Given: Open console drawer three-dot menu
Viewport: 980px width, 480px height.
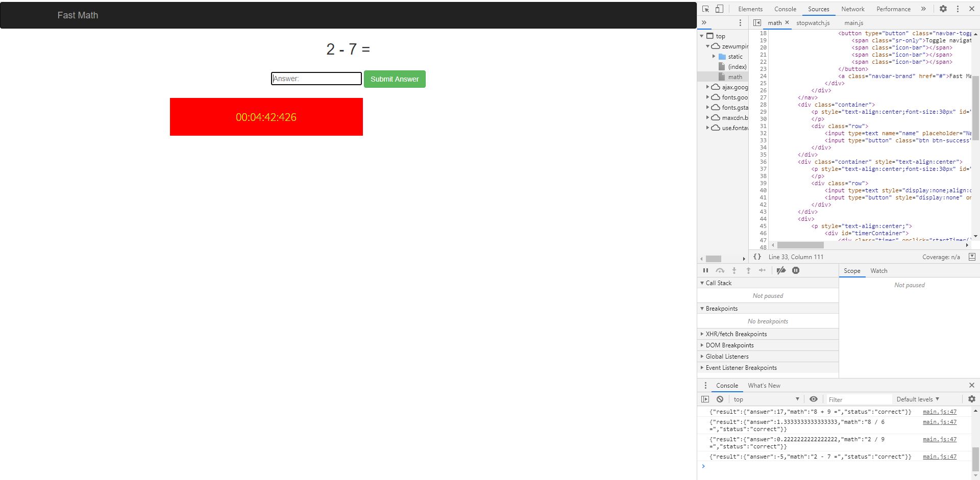Looking at the screenshot, I should point(705,385).
